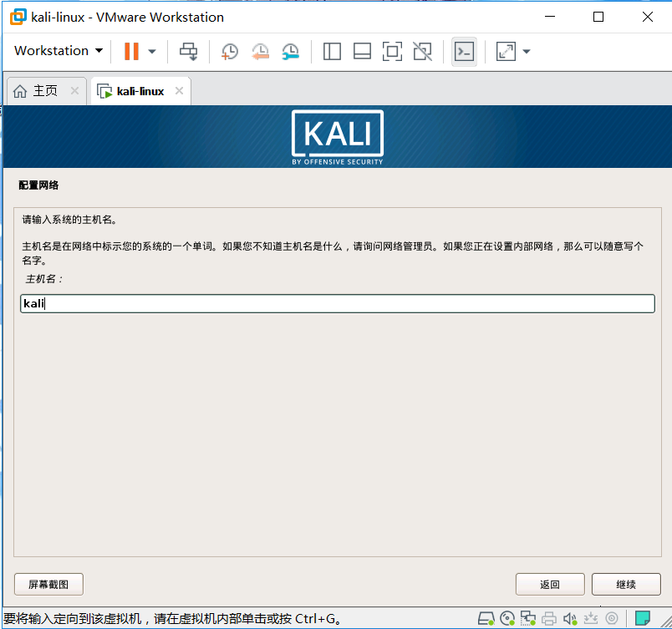Expand the power options arrow next to pause
This screenshot has height=629, width=672.
[152, 52]
